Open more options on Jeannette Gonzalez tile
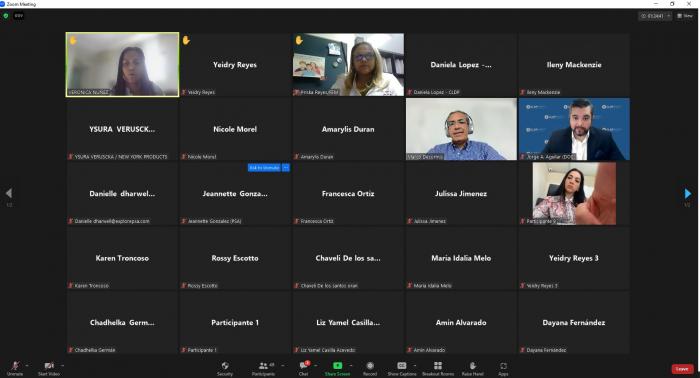 pos(286,168)
